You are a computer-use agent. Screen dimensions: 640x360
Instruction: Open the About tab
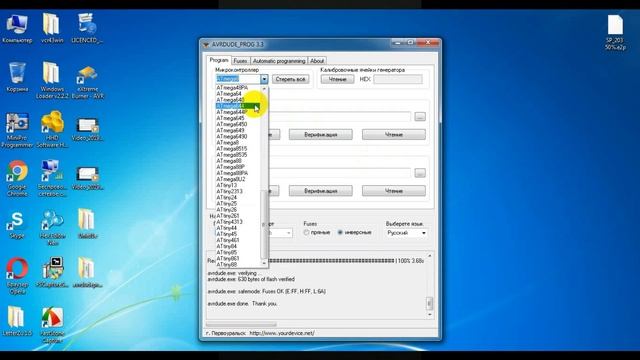click(317, 61)
